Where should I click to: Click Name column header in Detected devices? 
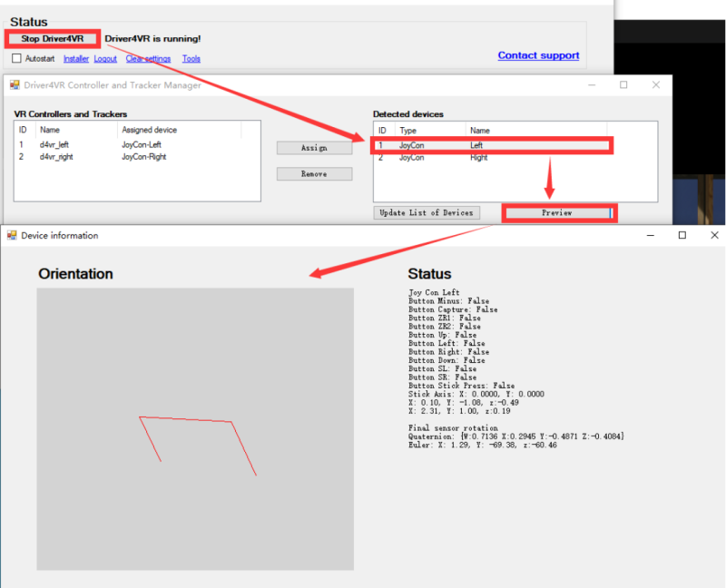coord(536,131)
